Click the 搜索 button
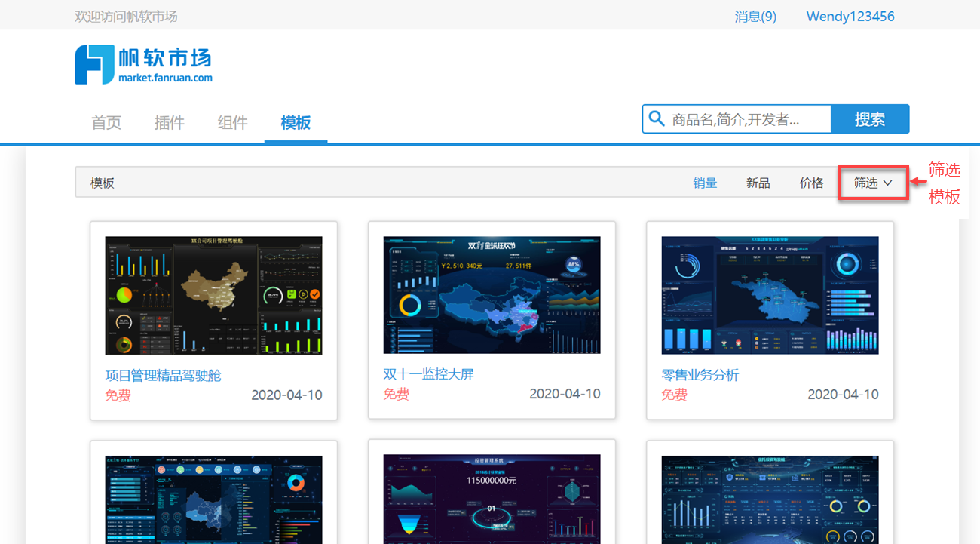980x544 pixels. click(x=870, y=118)
